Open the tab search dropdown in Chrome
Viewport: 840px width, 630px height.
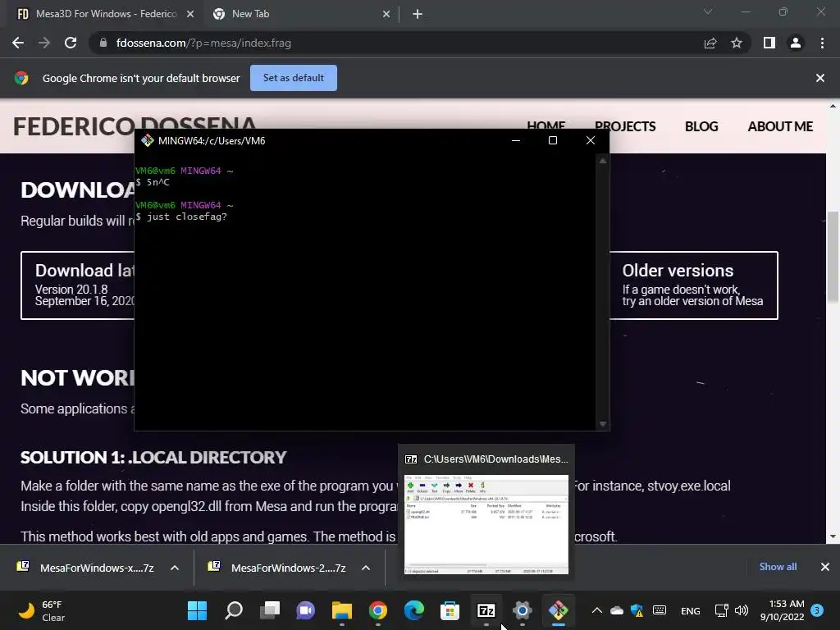[x=708, y=11]
